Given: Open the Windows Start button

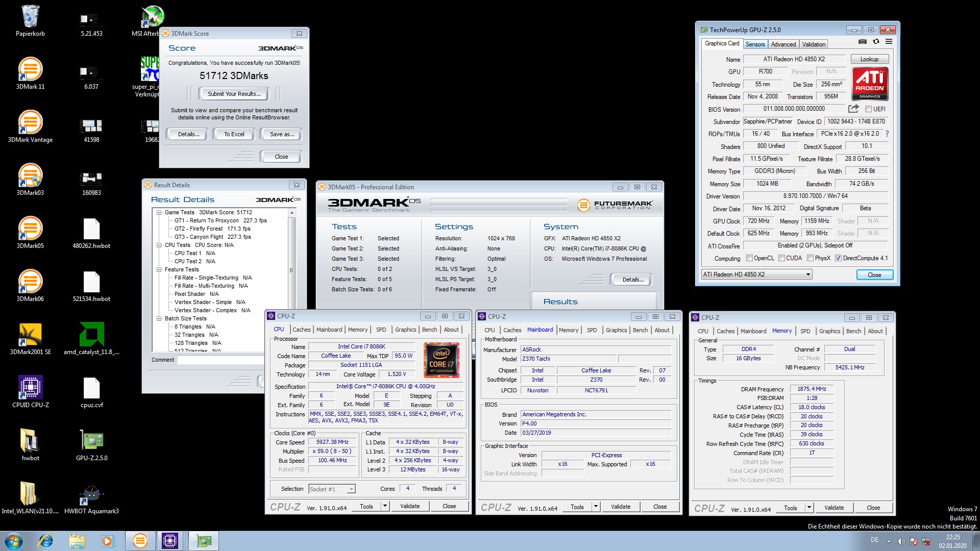Looking at the screenshot, I should pos(14,541).
